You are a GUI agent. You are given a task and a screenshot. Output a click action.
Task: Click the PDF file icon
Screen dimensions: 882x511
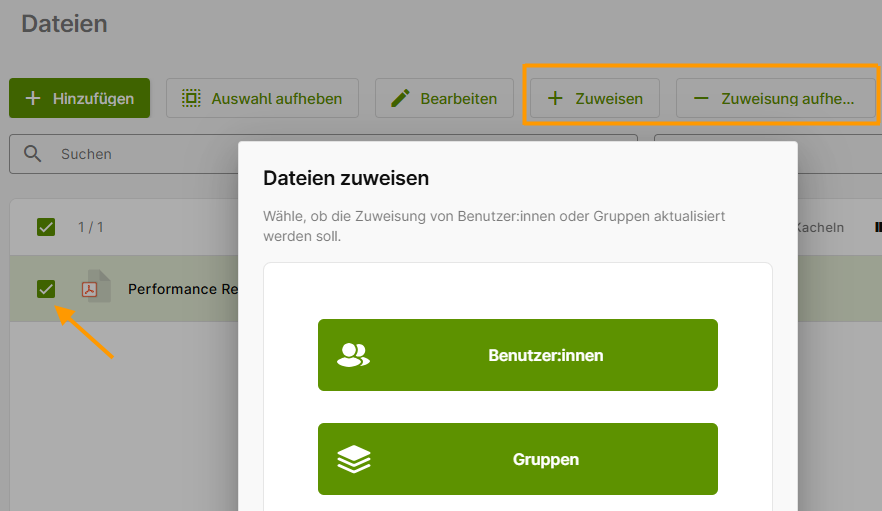pos(96,286)
